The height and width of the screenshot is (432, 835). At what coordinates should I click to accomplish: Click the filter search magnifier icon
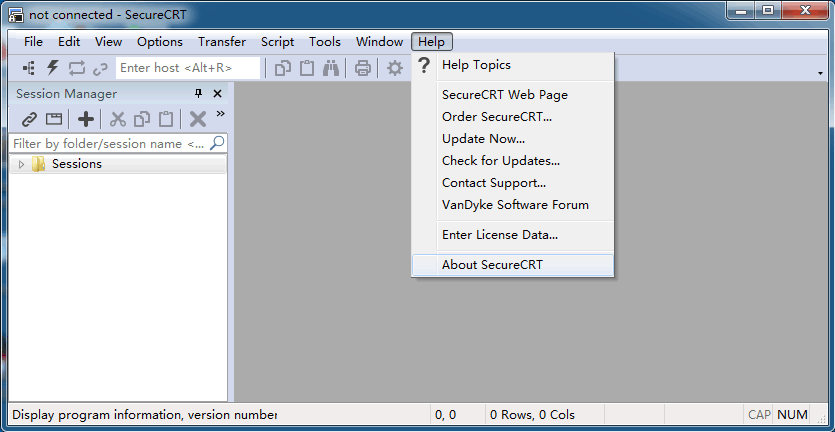217,143
